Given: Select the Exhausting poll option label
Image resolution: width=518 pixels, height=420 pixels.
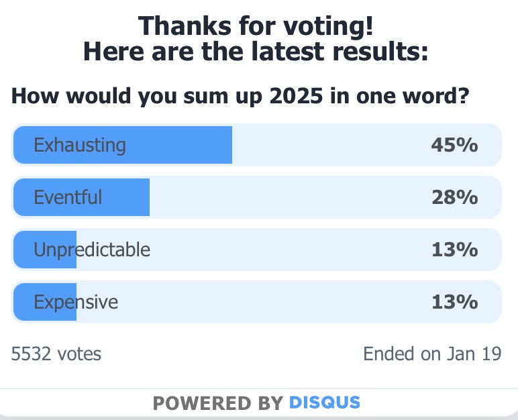Looking at the screenshot, I should point(80,145).
